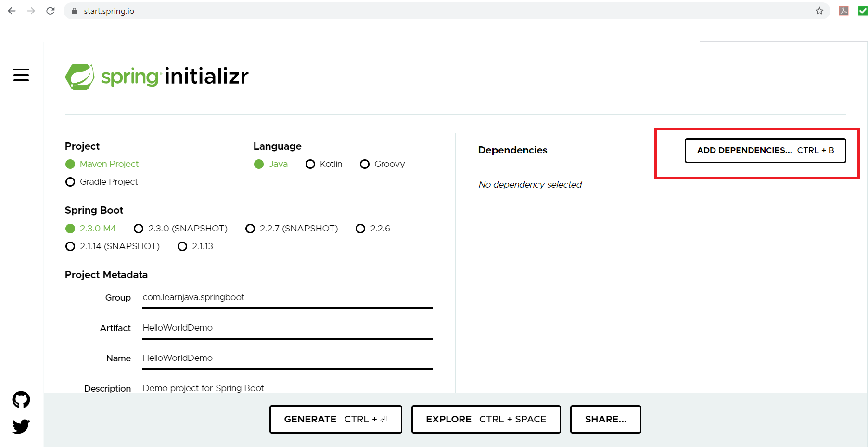868x447 pixels.
Task: Select Gradle Project radio option
Action: pos(70,182)
